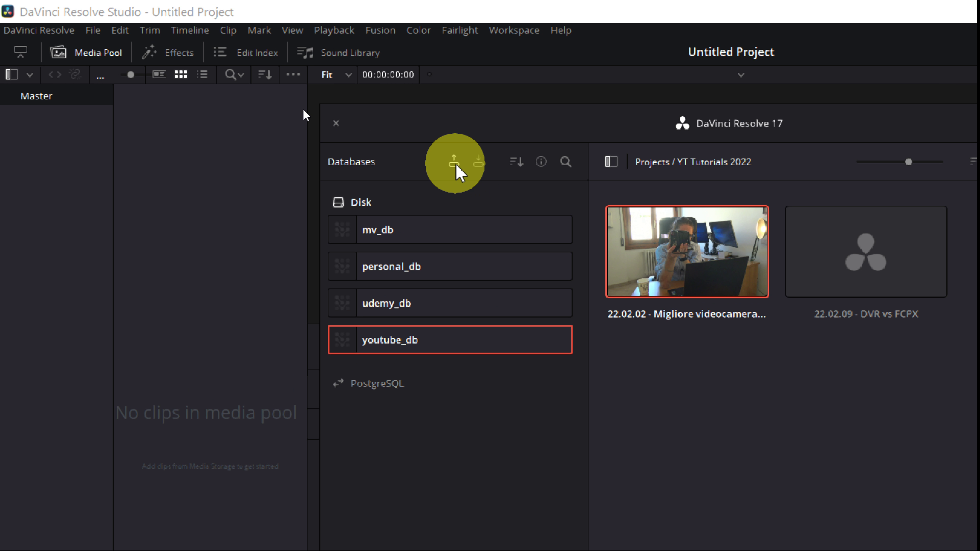Click the 00:00:00:00 timecode field

pyautogui.click(x=388, y=75)
